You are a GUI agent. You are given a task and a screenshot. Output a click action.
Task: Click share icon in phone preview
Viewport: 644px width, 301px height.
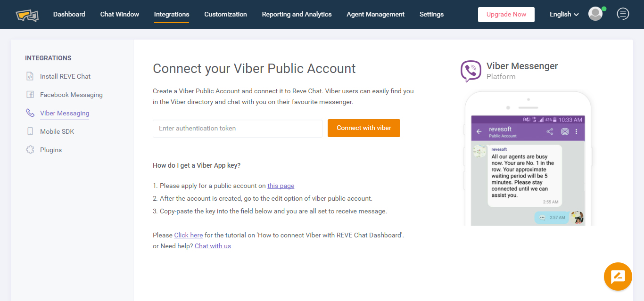[550, 132]
